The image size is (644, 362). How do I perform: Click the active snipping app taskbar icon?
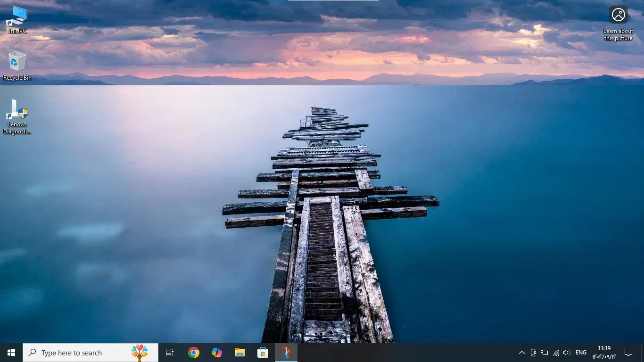(286, 352)
